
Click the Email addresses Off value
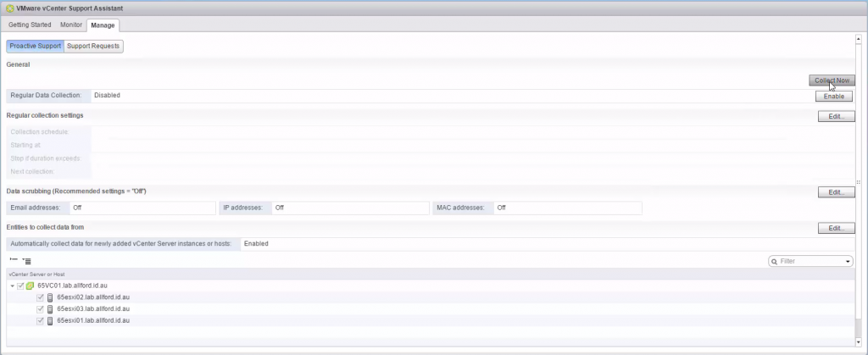click(x=77, y=208)
